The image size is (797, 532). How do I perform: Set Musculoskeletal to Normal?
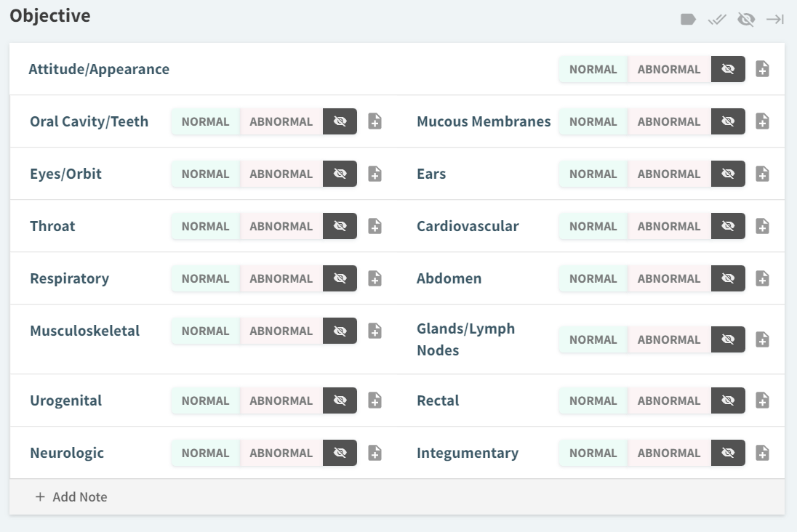(205, 331)
